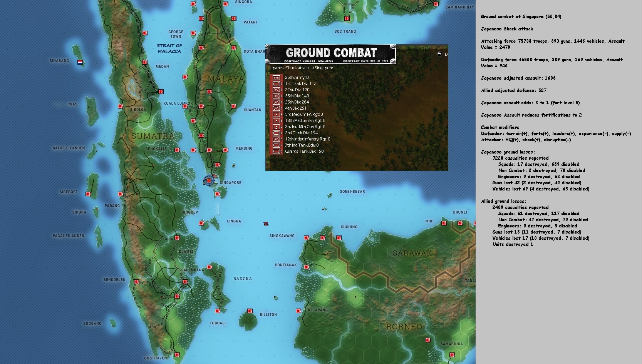Click the GROUND COMBAT title banner
The height and width of the screenshot is (364, 642).
point(331,54)
